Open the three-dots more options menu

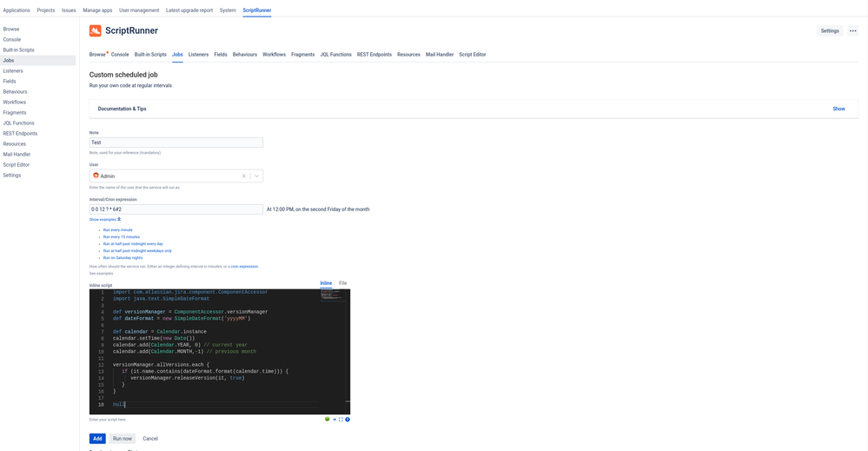(852, 31)
